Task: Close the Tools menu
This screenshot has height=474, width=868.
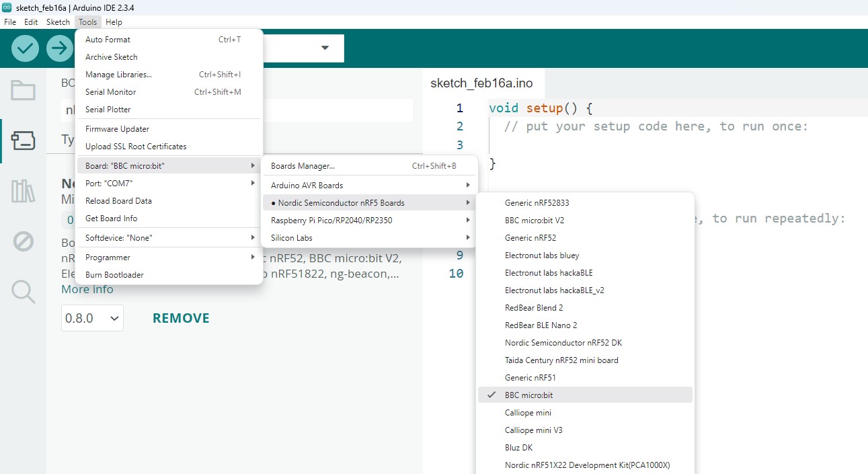Action: click(x=88, y=22)
